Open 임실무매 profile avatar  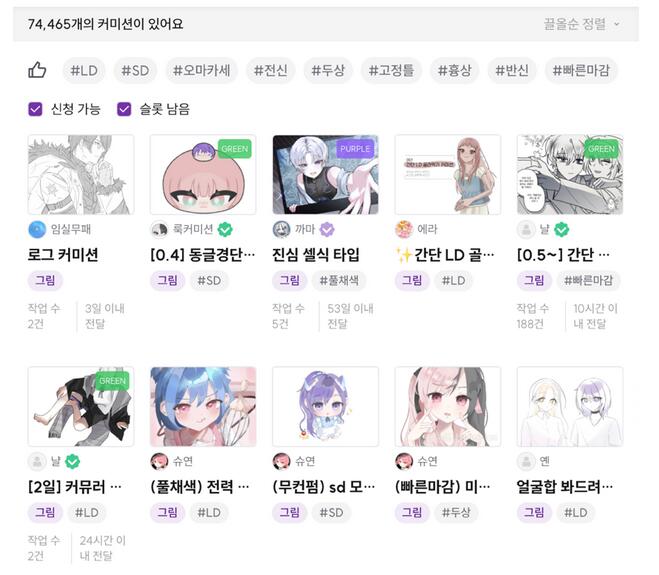click(37, 229)
